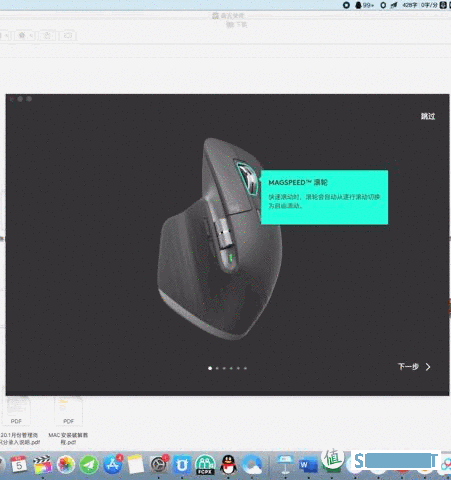Viewport: 451px width, 480px height.
Task: Close the Logitech Options onboarding window
Action: (12, 99)
